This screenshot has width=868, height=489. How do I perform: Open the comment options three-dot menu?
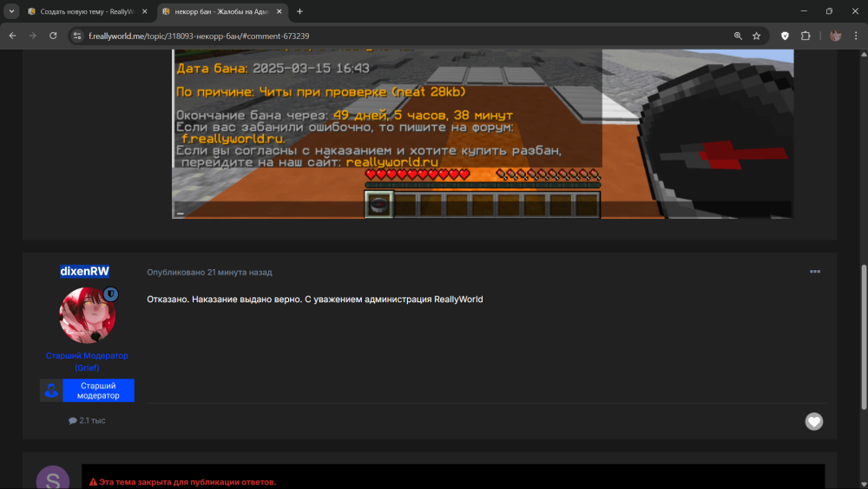(815, 271)
